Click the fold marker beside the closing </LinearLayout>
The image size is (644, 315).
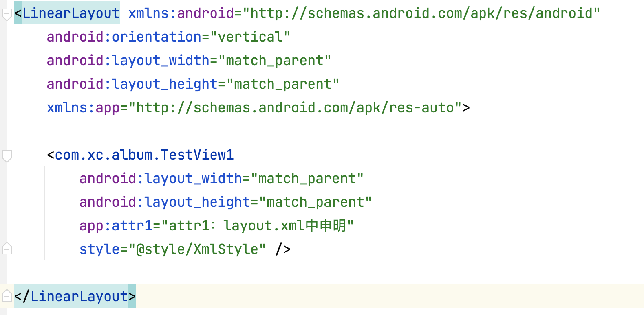(x=7, y=296)
